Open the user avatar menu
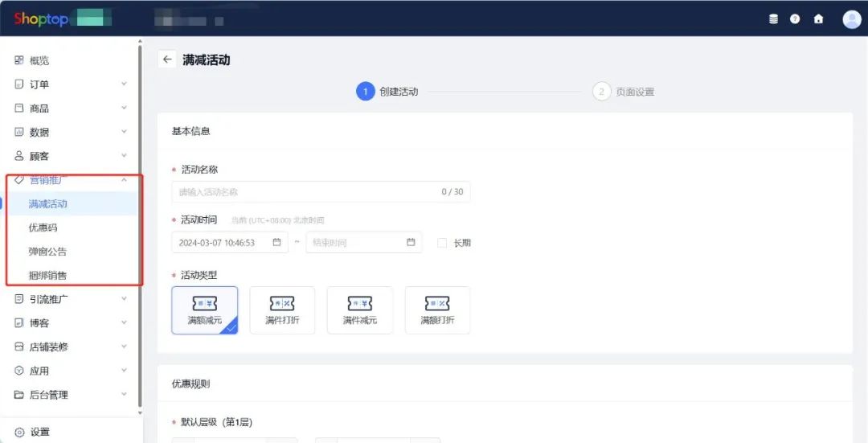 point(851,19)
